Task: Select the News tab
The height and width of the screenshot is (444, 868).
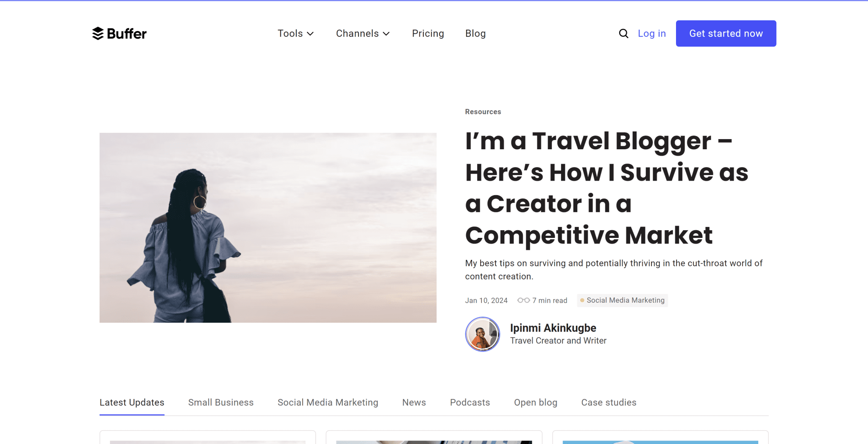Action: [414, 402]
